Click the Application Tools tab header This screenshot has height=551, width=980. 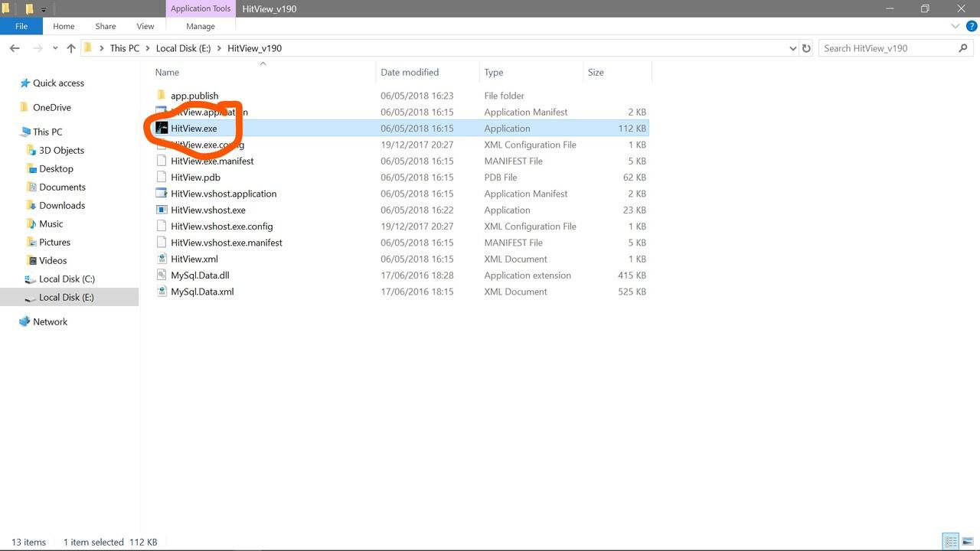(x=201, y=8)
